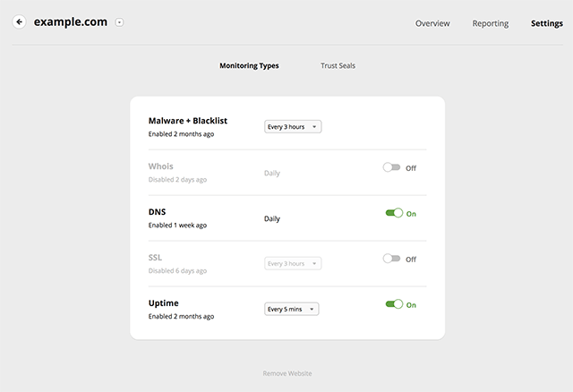
Task: Enable the Whois monitoring toggle
Action: tap(391, 167)
